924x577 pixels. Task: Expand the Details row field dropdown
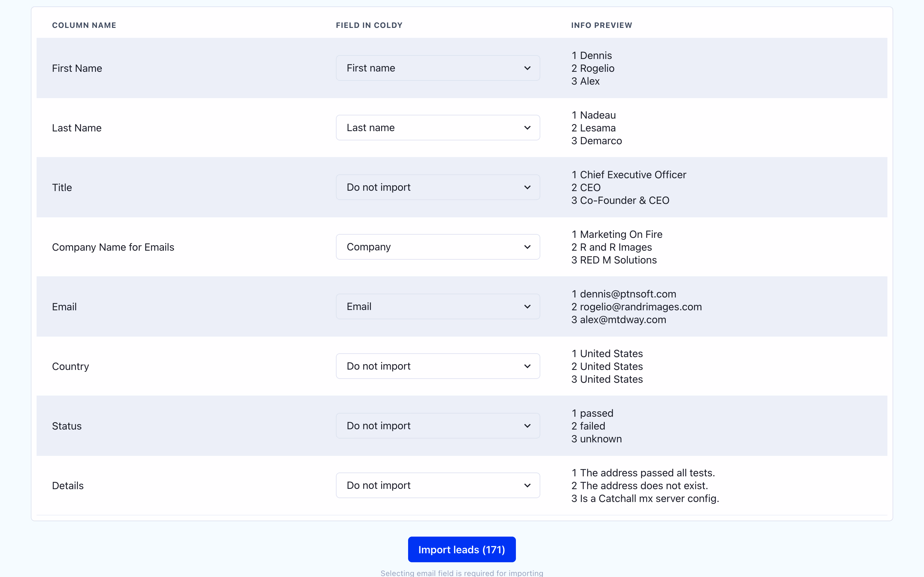point(438,485)
